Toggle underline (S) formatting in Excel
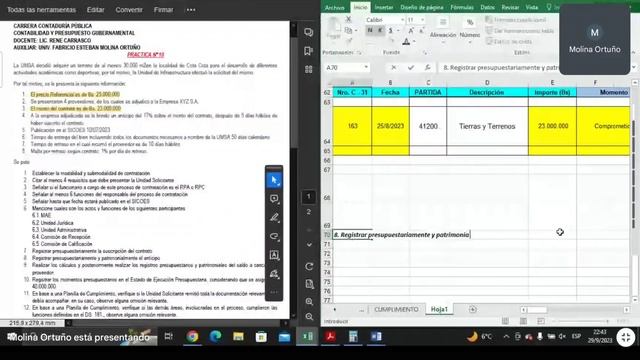The height and width of the screenshot is (360, 640). [391, 30]
